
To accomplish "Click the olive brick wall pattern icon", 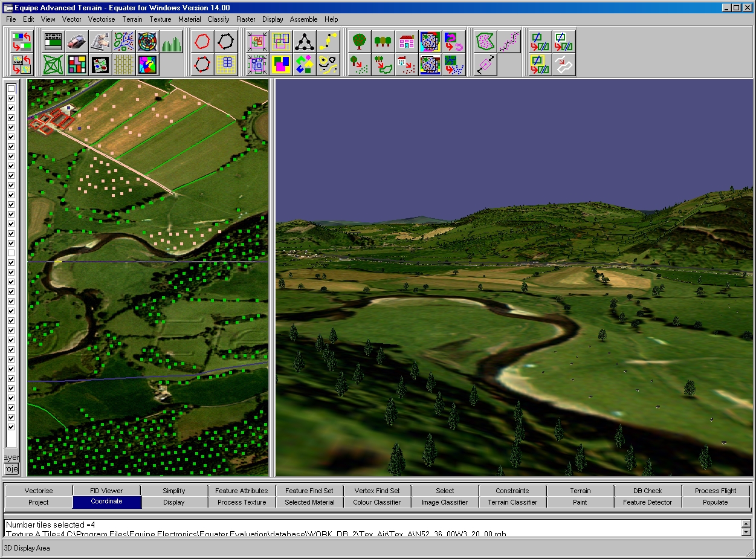I will point(124,64).
